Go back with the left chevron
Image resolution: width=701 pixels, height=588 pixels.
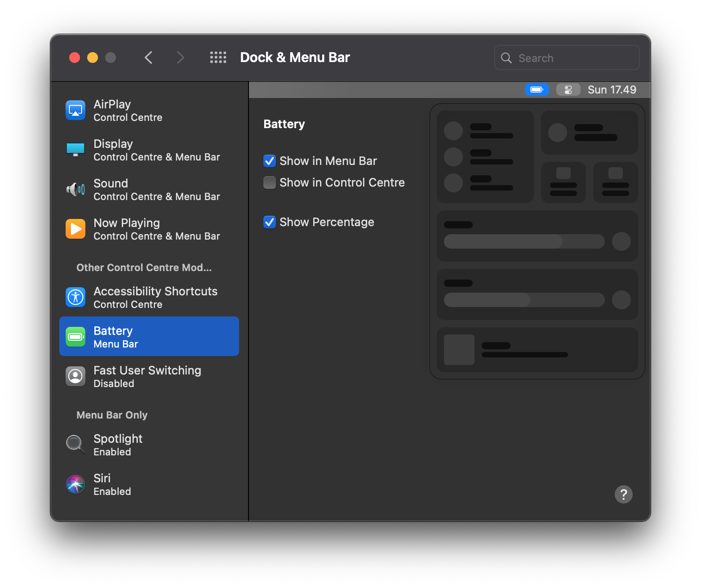pyautogui.click(x=149, y=58)
